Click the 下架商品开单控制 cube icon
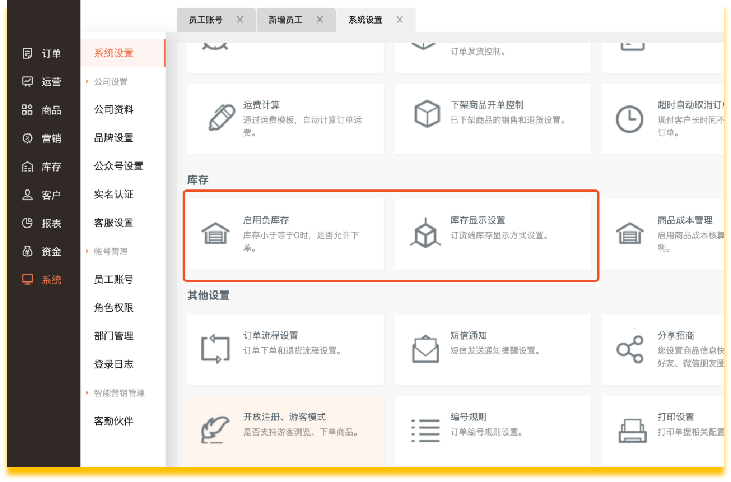The height and width of the screenshot is (482, 731). pyautogui.click(x=427, y=116)
